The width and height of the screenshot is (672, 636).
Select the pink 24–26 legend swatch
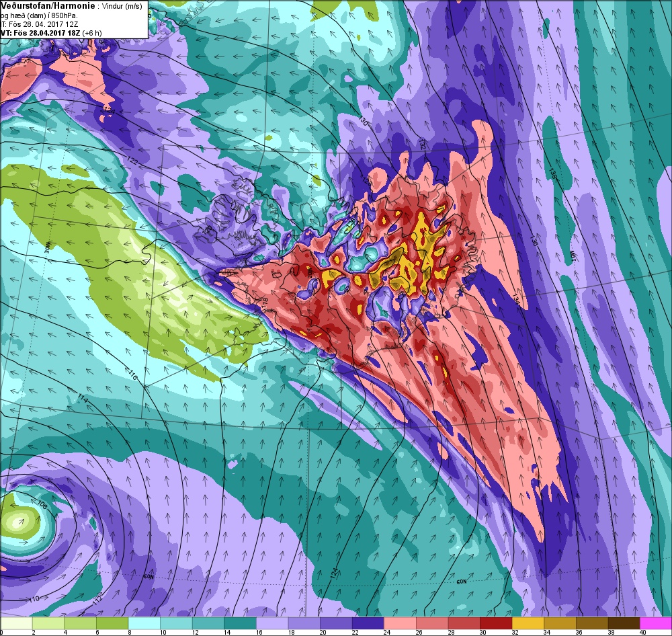(400, 623)
